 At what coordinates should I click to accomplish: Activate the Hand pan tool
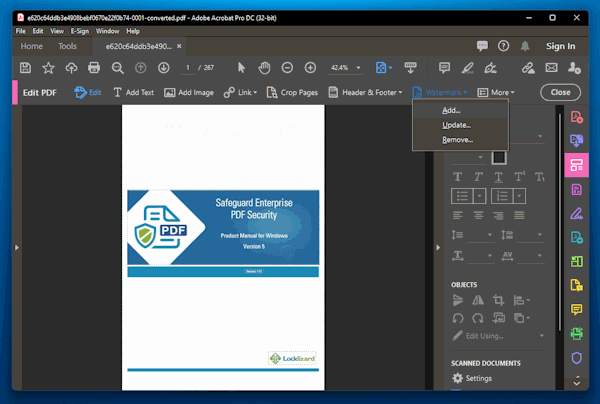264,68
